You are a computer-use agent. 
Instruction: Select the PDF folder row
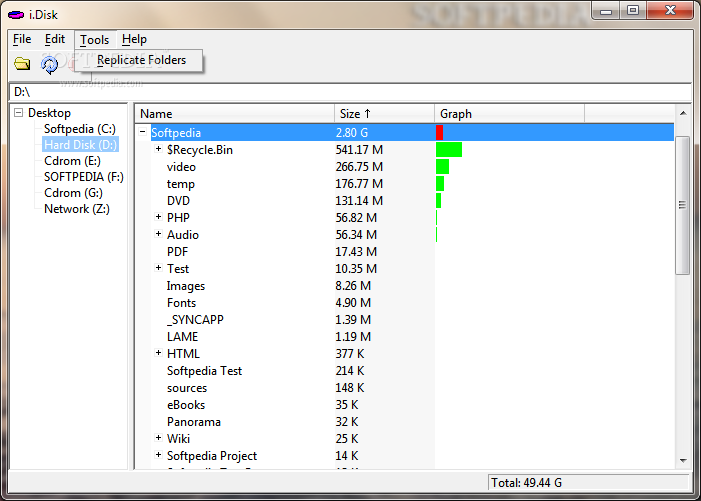click(405, 252)
